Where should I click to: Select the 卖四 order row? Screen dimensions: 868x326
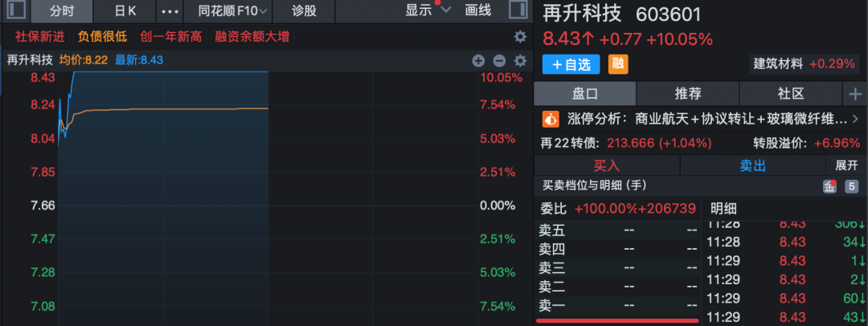click(x=617, y=249)
